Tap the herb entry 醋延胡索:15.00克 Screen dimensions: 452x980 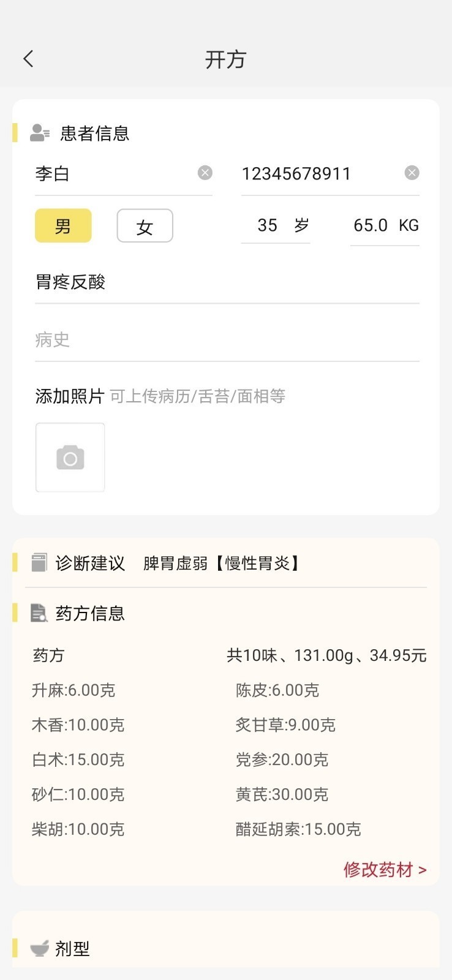tap(298, 829)
